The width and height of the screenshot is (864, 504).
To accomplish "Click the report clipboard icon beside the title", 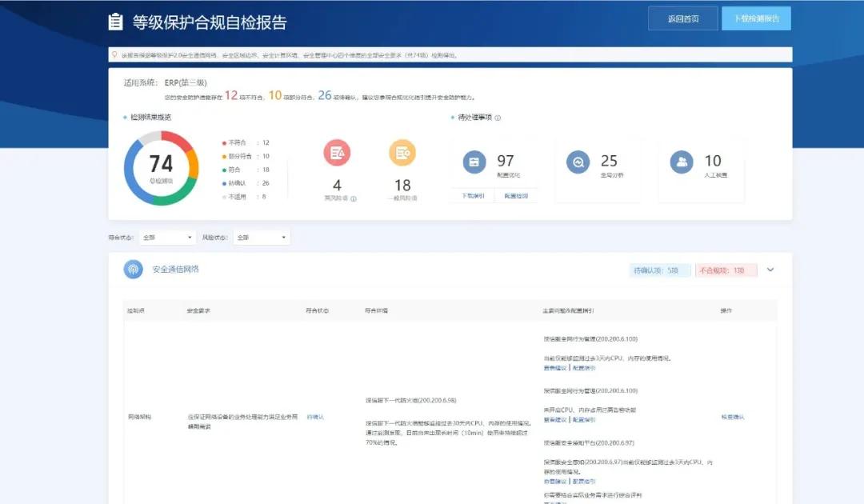I will 116,22.
